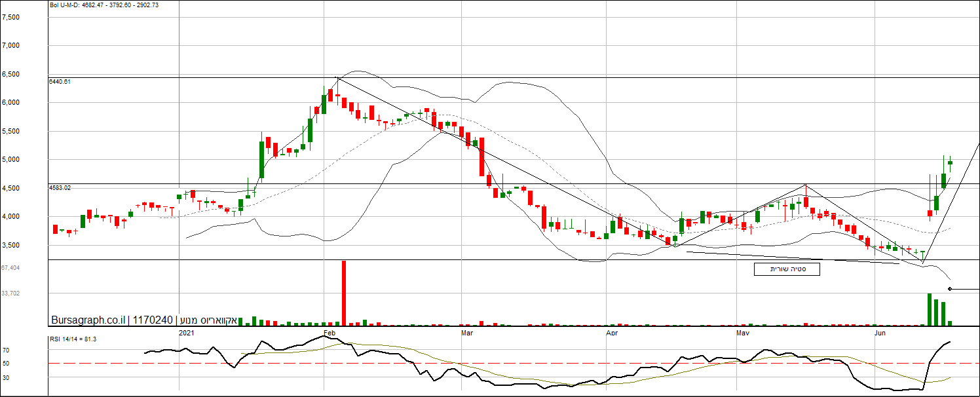This screenshot has width=980, height=397.
Task: Click the tallest red volume bar in February
Action: [343, 293]
